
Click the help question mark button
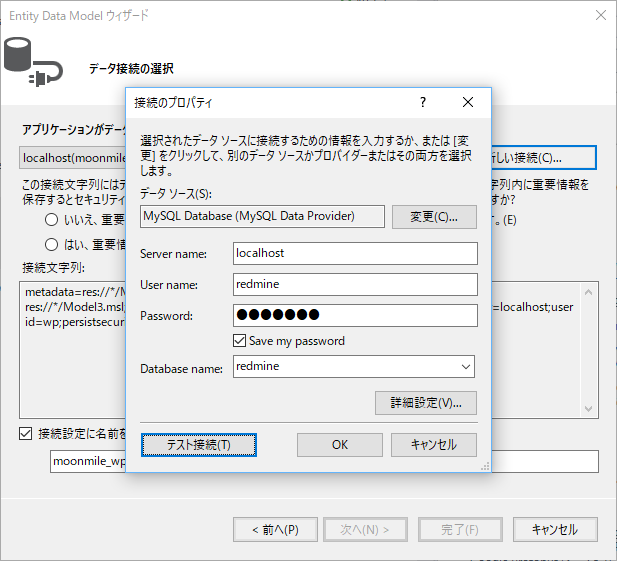tap(423, 102)
